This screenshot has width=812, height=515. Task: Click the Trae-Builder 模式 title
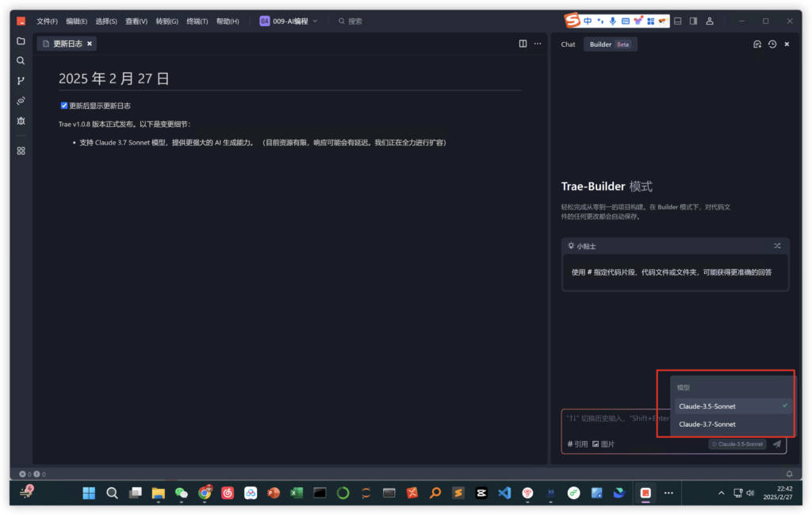[x=607, y=186]
